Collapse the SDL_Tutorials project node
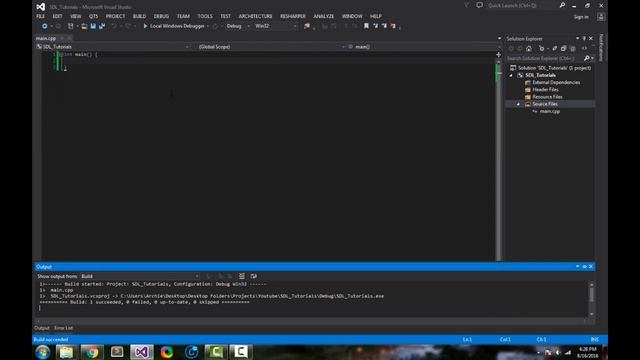This screenshot has width=640, height=360. [x=511, y=76]
